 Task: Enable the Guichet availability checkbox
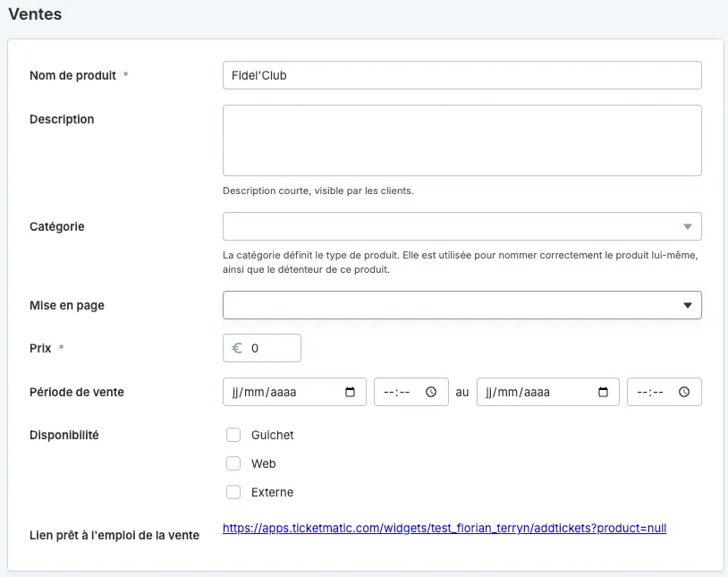pos(233,435)
